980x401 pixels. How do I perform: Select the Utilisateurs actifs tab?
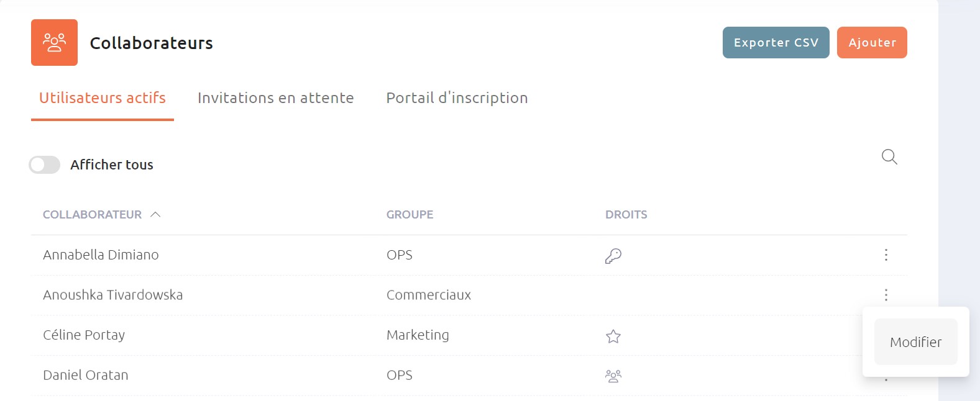[103, 98]
